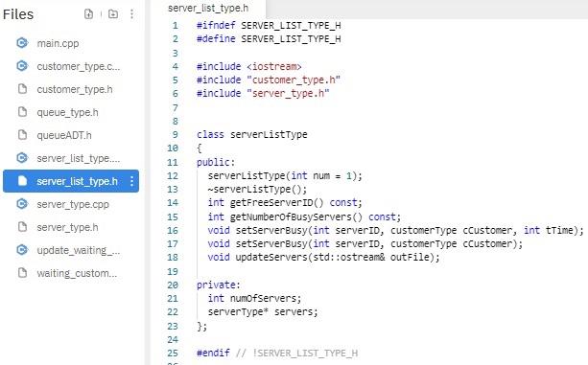Click line number 9 in the gutter
The height and width of the screenshot is (365, 588).
pyautogui.click(x=176, y=134)
